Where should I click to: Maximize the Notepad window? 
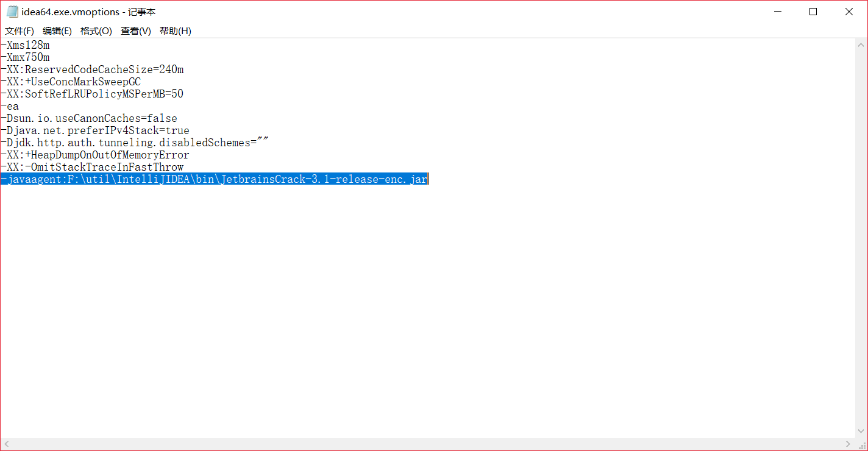click(813, 12)
